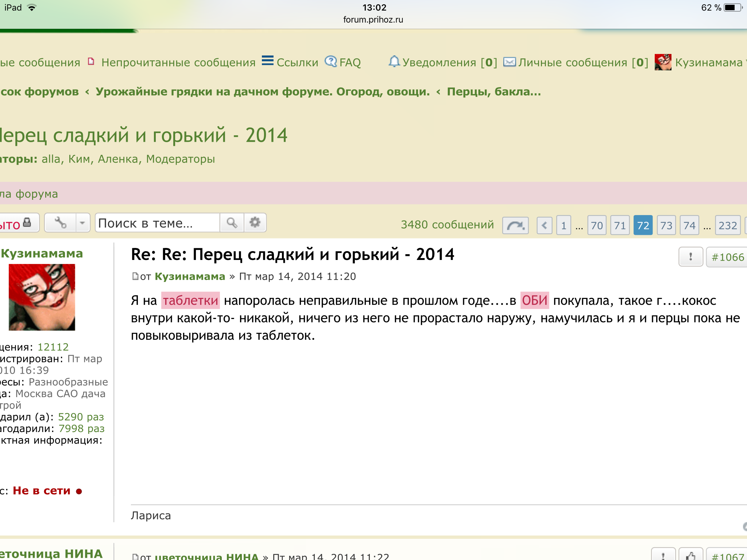
Task: Open 'Непрочитанные сообщения' link
Action: click(x=178, y=62)
